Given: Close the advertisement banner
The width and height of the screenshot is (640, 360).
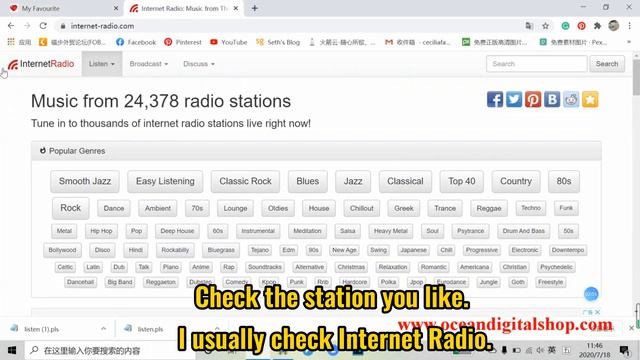Looking at the screenshot, I should tap(598, 312).
